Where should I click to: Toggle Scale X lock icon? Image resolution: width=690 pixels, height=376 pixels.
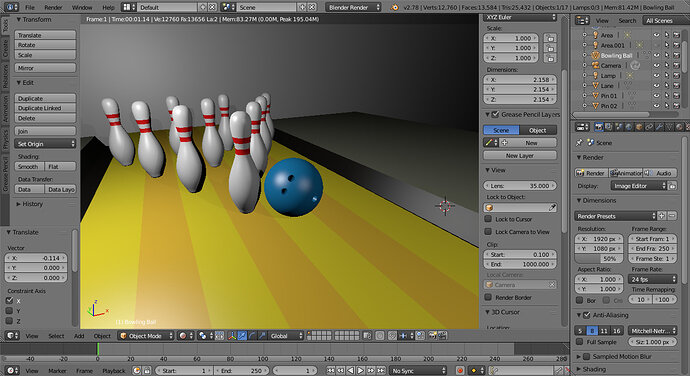pos(549,38)
